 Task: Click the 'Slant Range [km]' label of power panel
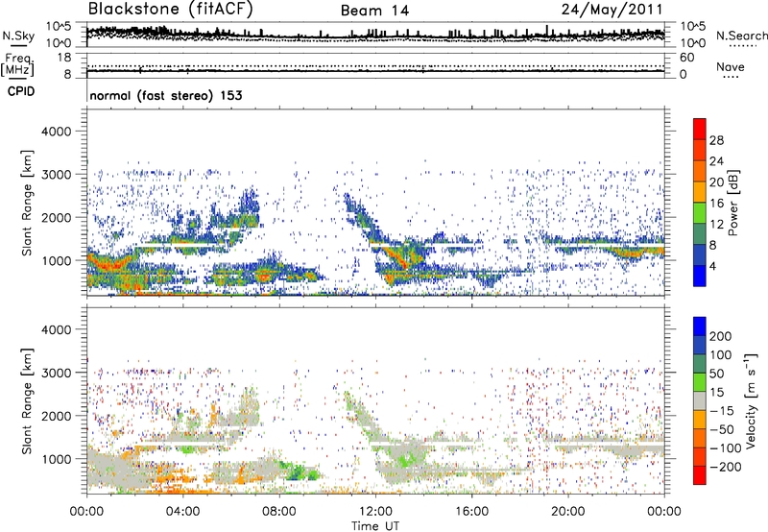click(x=27, y=203)
